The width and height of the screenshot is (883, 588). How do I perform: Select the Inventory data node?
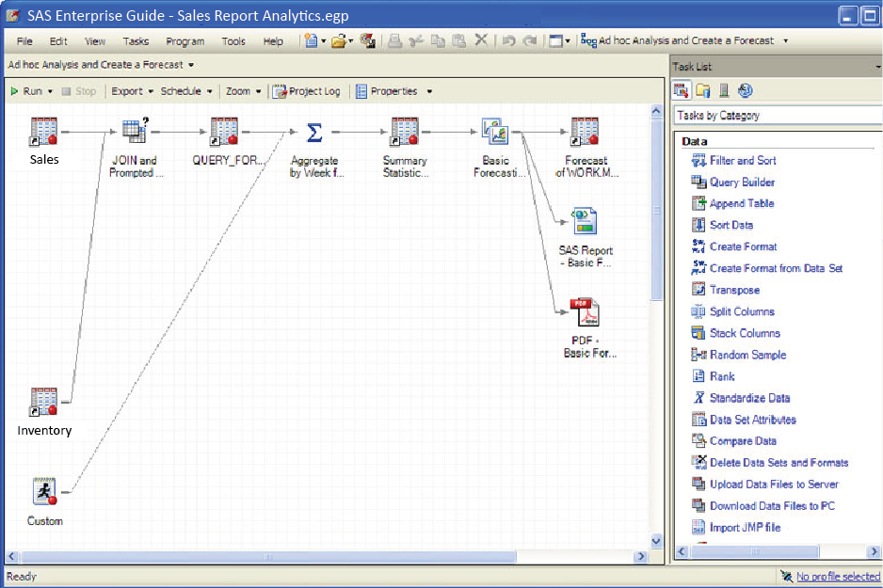click(x=44, y=402)
